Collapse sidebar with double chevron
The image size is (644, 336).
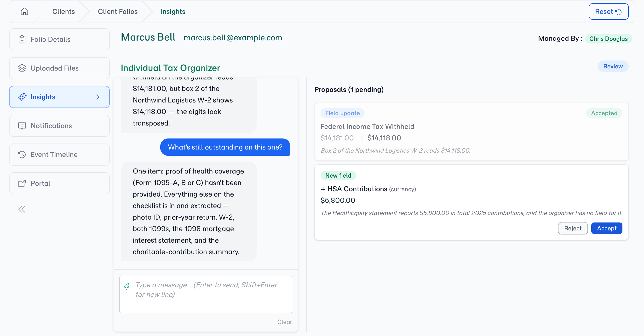(x=22, y=209)
